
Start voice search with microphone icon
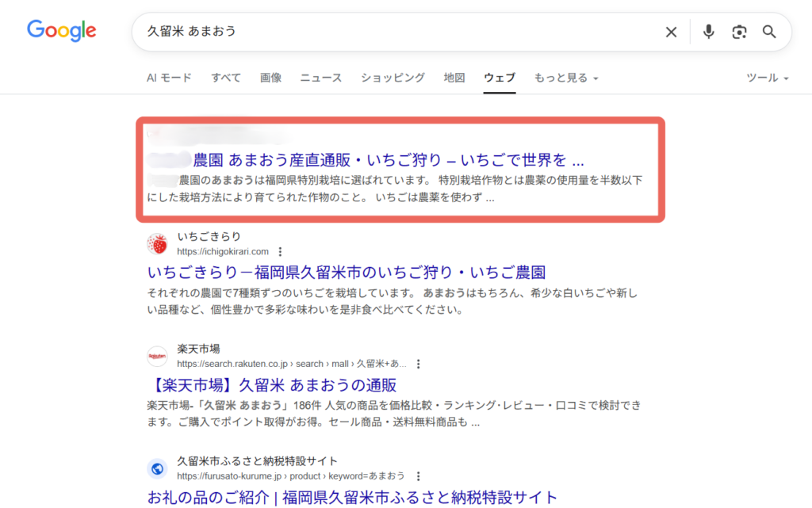pos(708,32)
